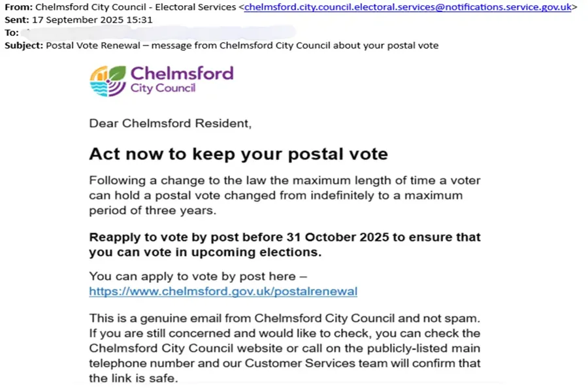Click the purple "Chelmsford" wordmark in the logo
Viewport: 588px width, 392px height.
pyautogui.click(x=182, y=73)
